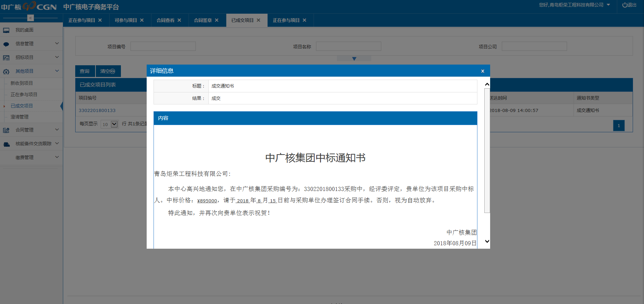
Task: Close the 合同查看 tab
Action: coord(179,20)
